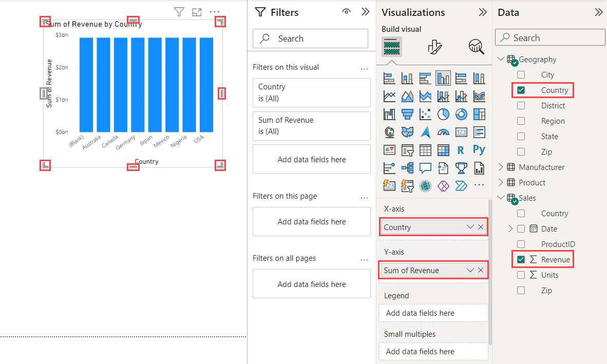Select the 100% stacked bar chart visual
The width and height of the screenshot is (607, 364).
(x=461, y=79)
